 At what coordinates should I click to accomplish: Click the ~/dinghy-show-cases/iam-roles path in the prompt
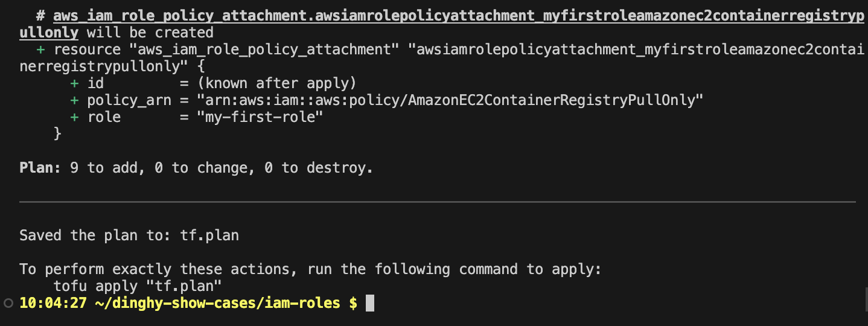[217, 302]
